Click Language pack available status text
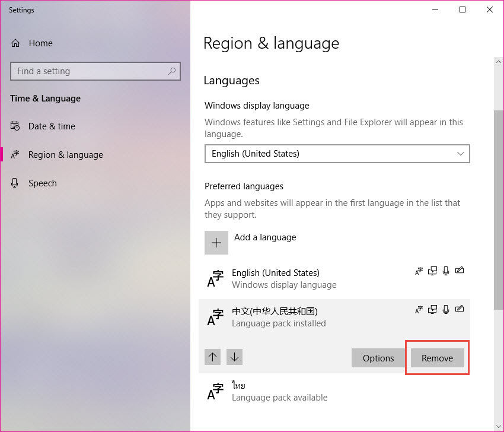 point(280,398)
